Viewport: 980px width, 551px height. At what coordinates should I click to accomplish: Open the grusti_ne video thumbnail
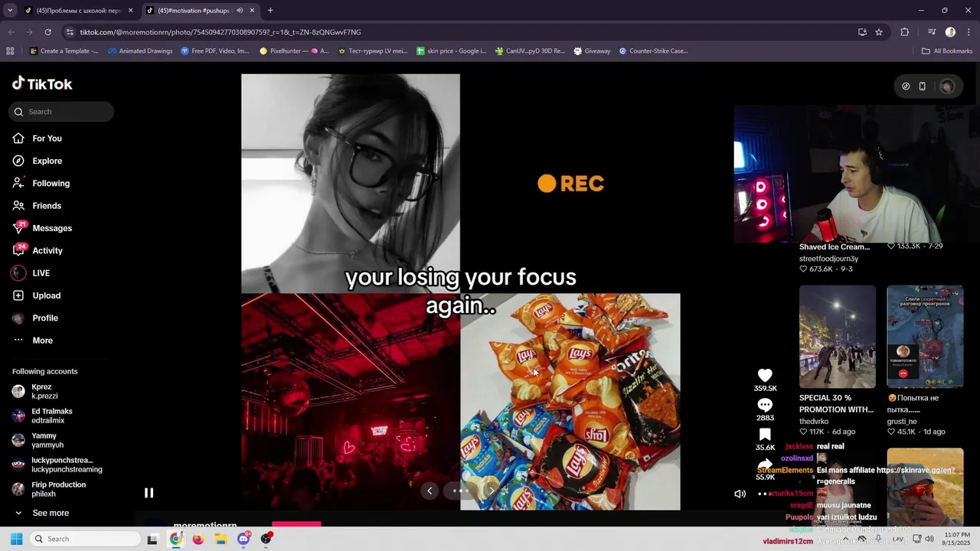pos(925,337)
